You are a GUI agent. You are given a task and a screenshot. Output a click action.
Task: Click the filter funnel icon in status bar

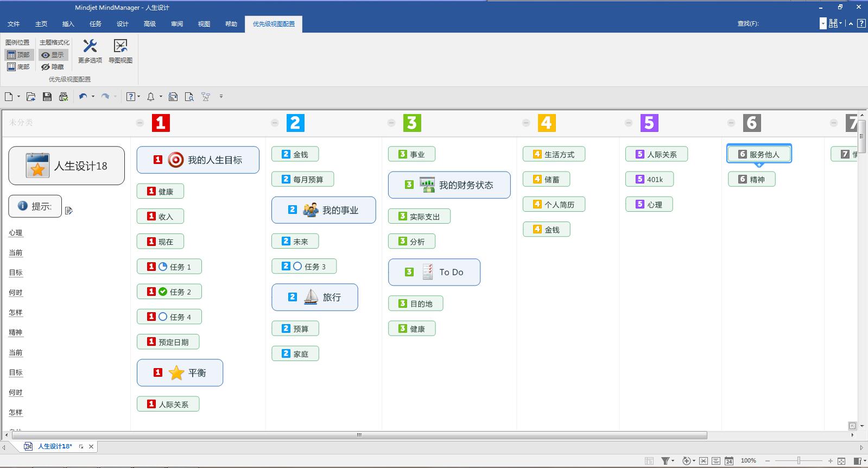(665, 461)
